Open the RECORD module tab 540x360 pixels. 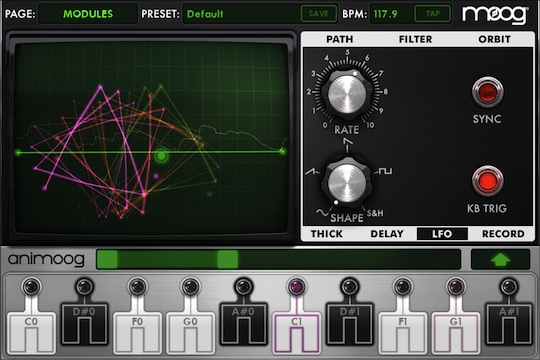click(503, 234)
